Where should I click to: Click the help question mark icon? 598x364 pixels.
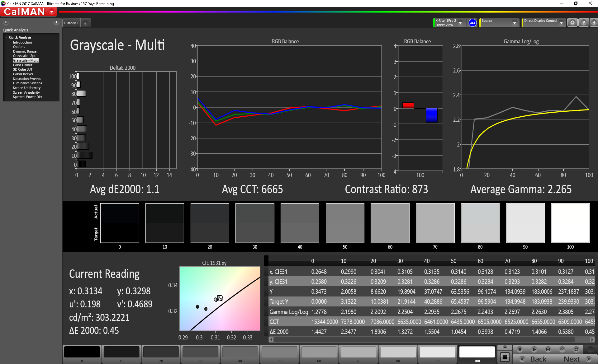[583, 23]
